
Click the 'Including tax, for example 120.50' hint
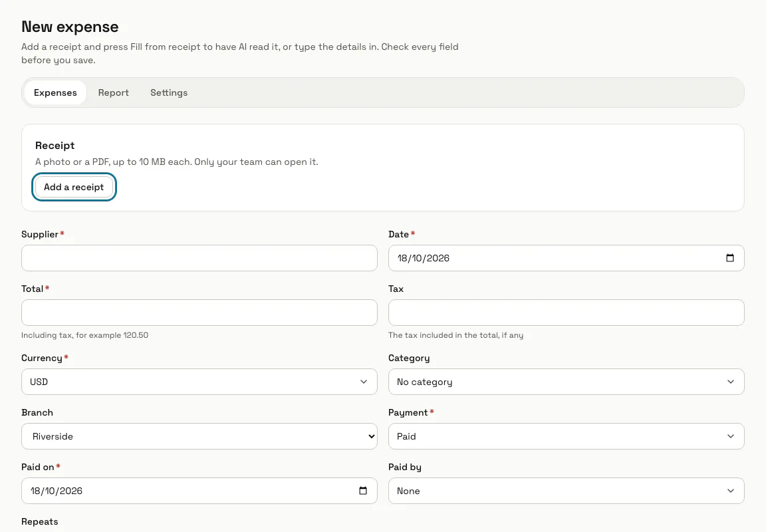click(84, 335)
